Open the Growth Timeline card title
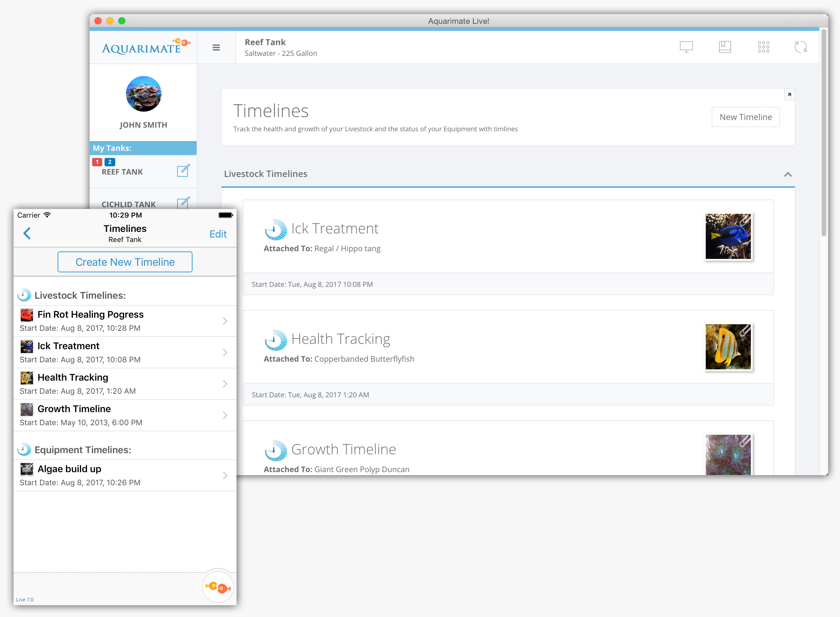 pyautogui.click(x=343, y=449)
